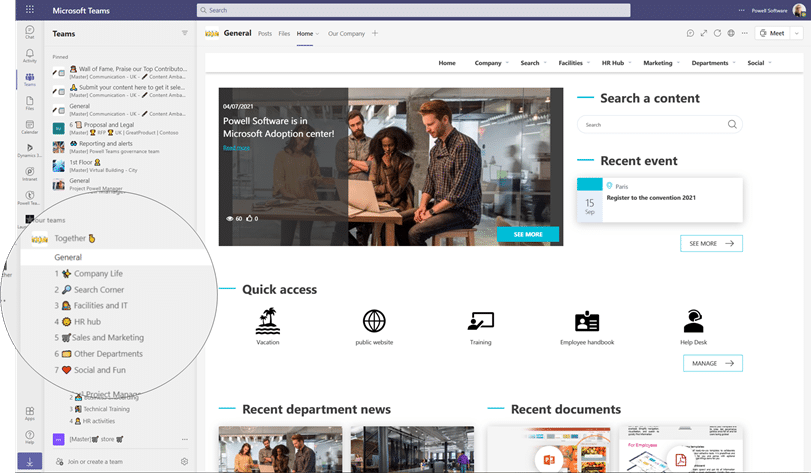The width and height of the screenshot is (811, 473).
Task: Open more tab options ellipsis
Action: [744, 33]
